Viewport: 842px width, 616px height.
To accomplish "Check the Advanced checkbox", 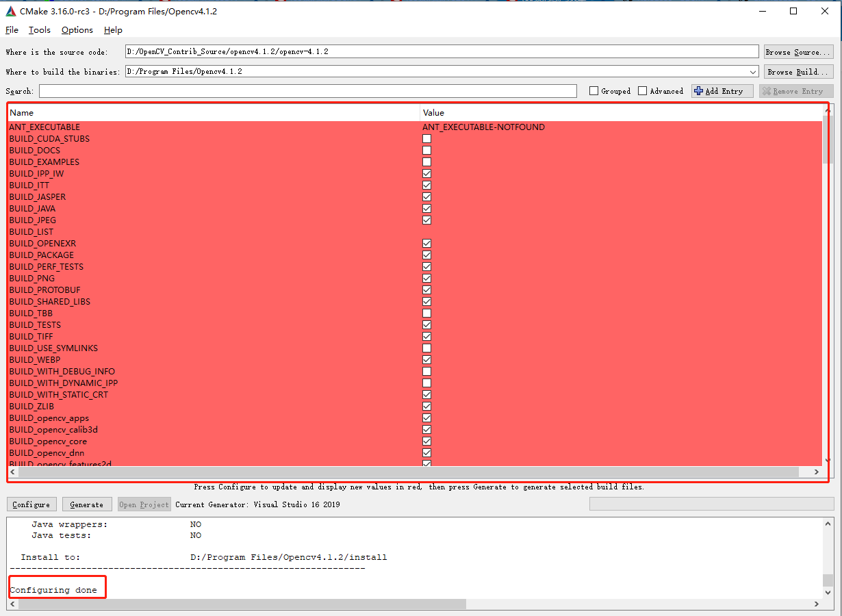I will point(643,90).
